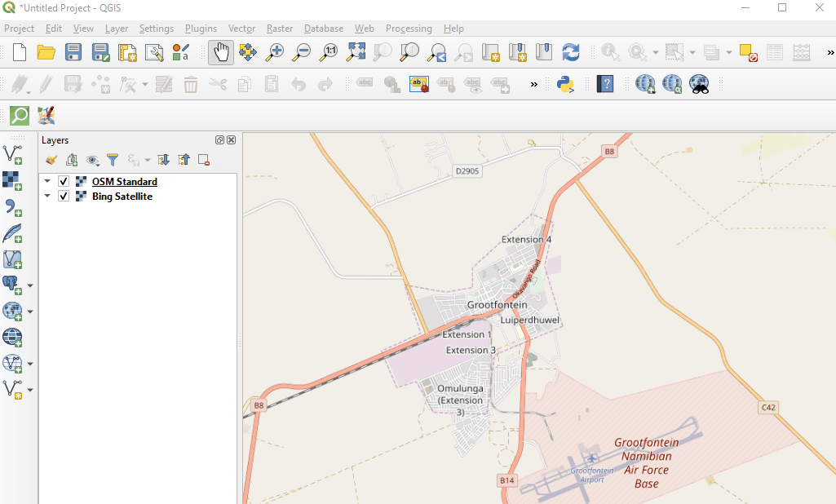Filter legend with the funnel icon
This screenshot has height=504, width=836.
coord(113,161)
